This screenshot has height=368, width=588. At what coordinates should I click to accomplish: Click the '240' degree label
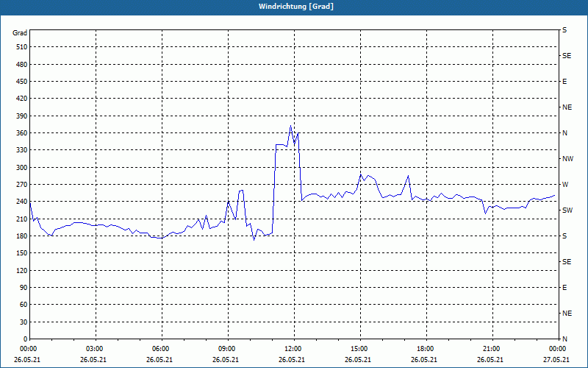22,202
